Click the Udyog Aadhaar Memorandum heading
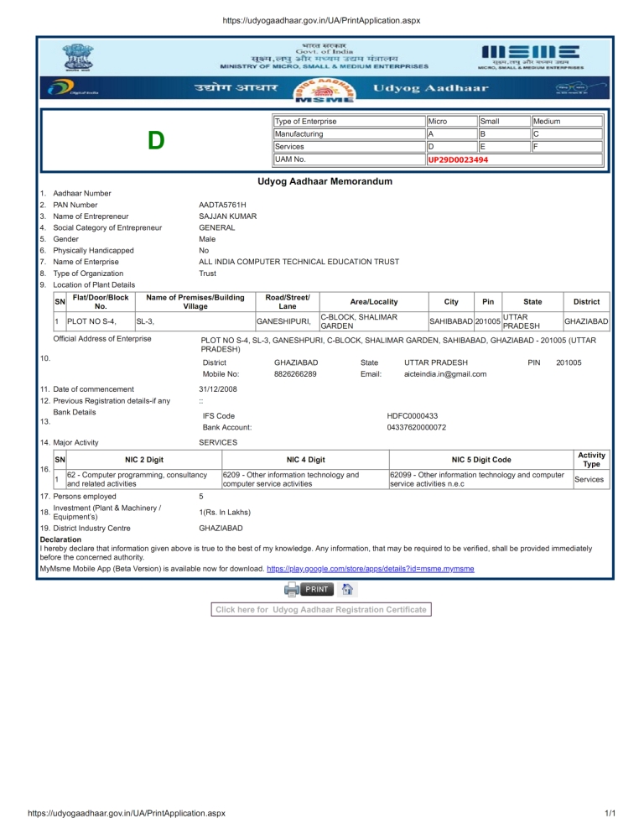Screen dimensions: 644x834 pos(322,181)
